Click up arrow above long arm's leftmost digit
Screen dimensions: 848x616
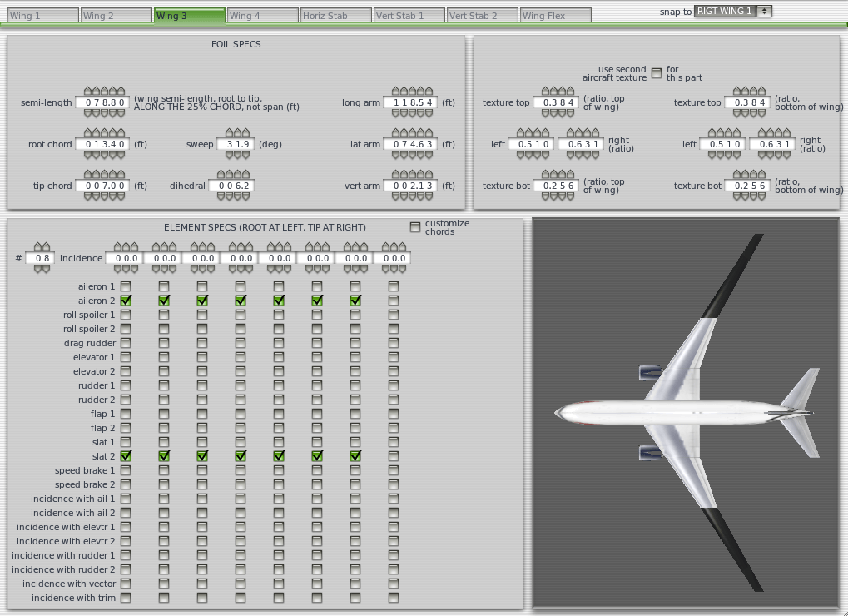396,91
